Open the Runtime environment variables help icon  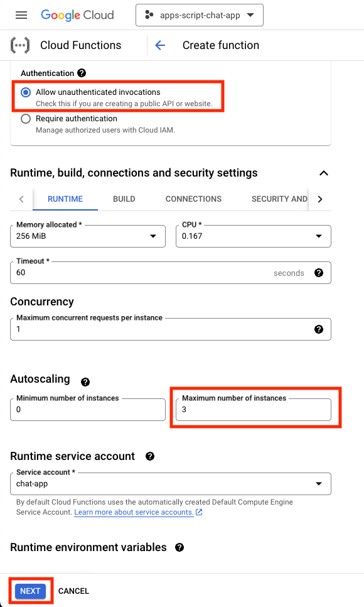[x=179, y=547]
